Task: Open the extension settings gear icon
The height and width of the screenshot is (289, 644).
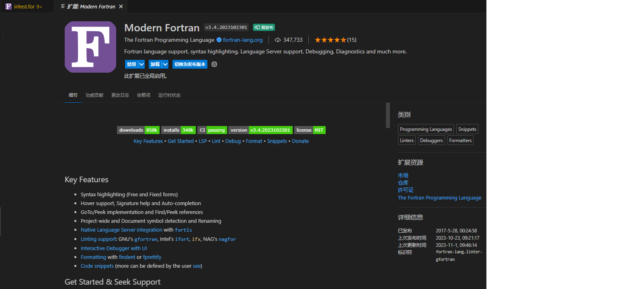Action: [214, 64]
